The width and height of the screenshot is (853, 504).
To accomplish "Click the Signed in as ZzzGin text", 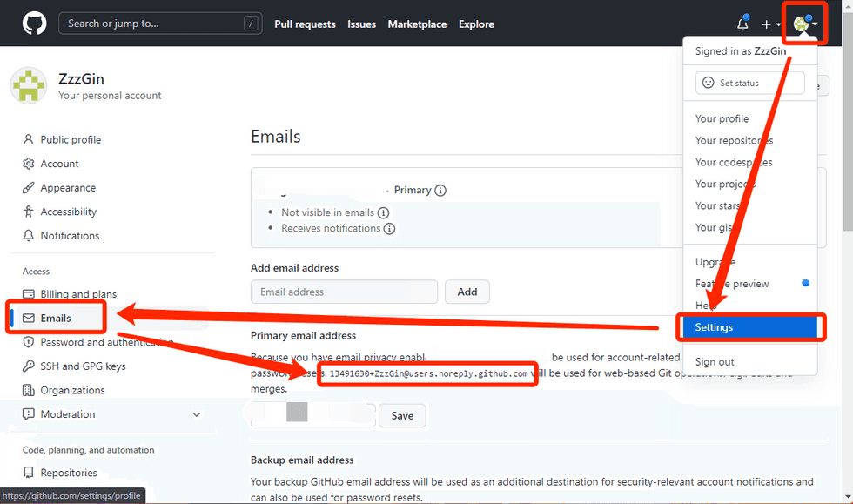I will coord(741,51).
